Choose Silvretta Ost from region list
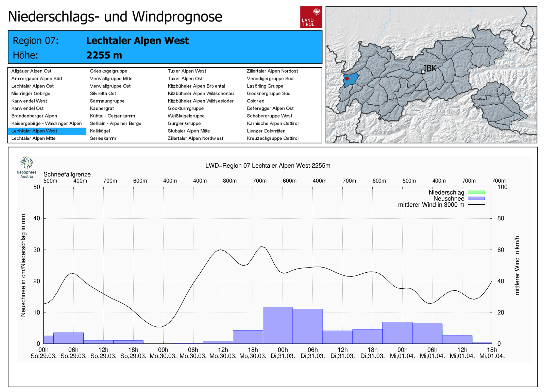This screenshot has width=544, height=392. 103,93
